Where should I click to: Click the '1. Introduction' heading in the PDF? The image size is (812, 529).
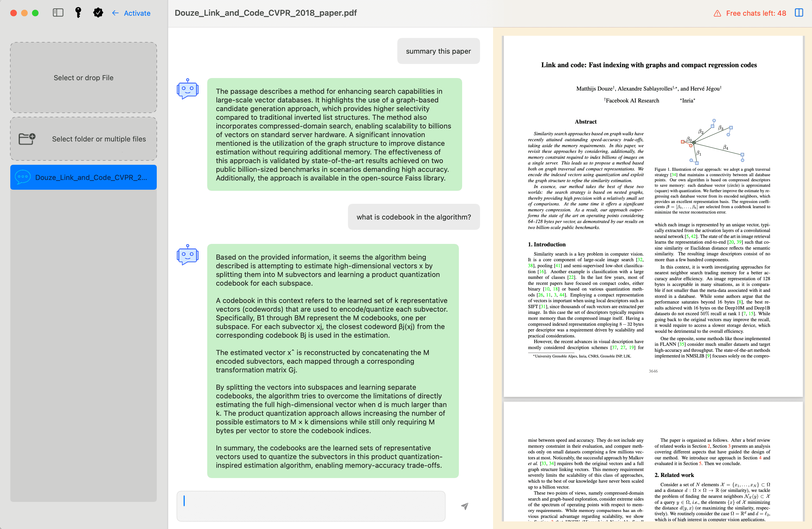click(x=546, y=244)
